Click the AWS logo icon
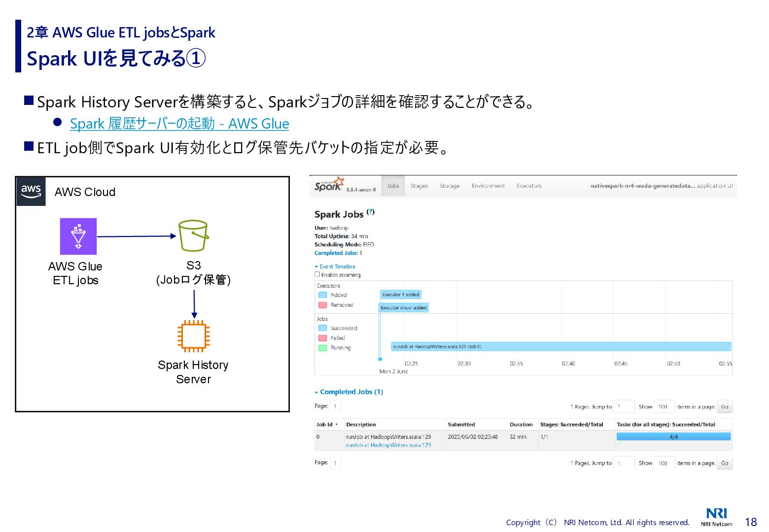The height and width of the screenshot is (532, 769). 31,191
